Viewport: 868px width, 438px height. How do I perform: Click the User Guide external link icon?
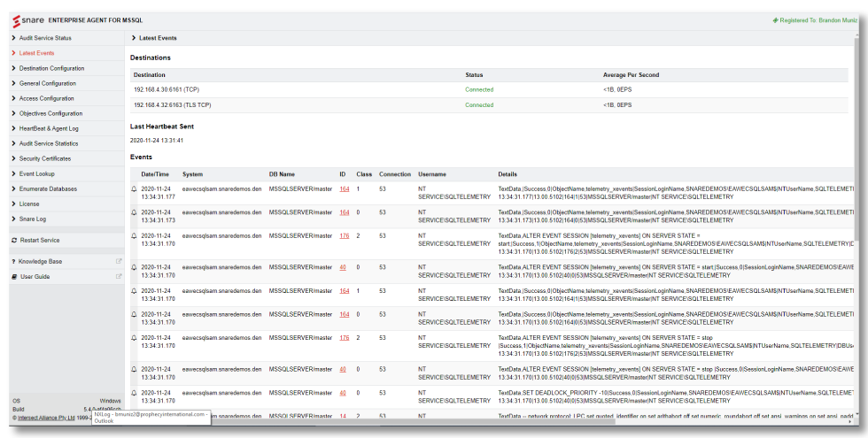pyautogui.click(x=119, y=276)
